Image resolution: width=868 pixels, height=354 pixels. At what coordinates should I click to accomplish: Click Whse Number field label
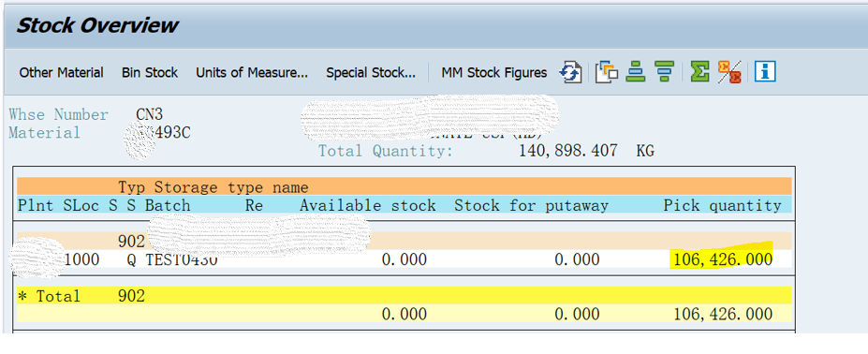[58, 114]
